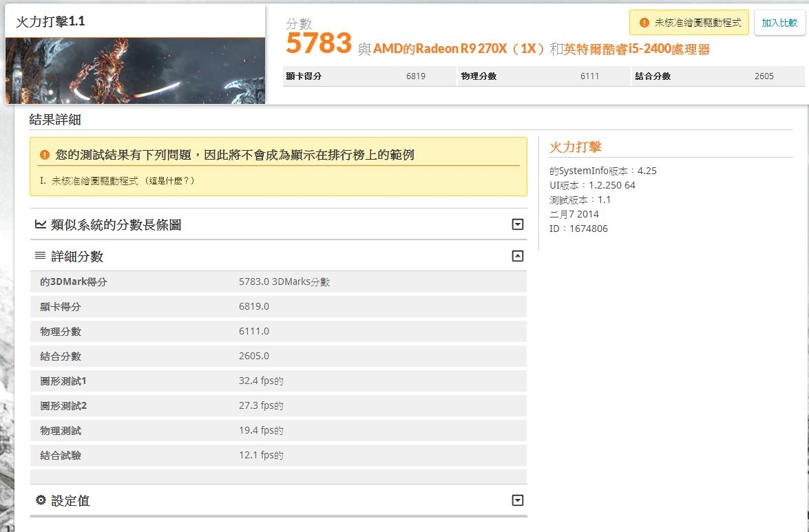Click the 測試版本：1.1 line

(x=580, y=200)
